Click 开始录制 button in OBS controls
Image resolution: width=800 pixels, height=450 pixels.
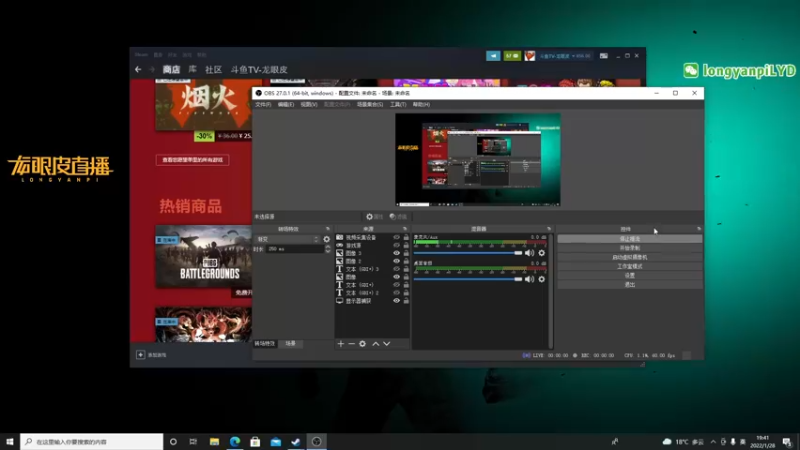[x=630, y=248]
